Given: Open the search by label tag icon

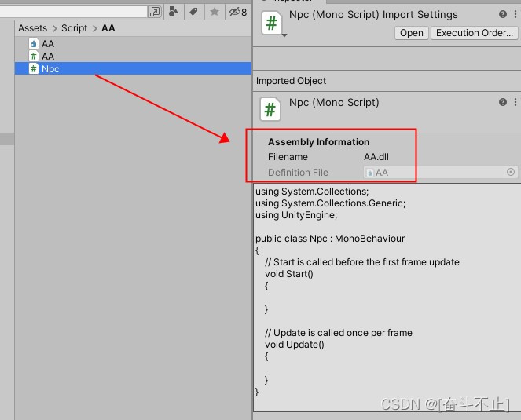Looking at the screenshot, I should [194, 12].
